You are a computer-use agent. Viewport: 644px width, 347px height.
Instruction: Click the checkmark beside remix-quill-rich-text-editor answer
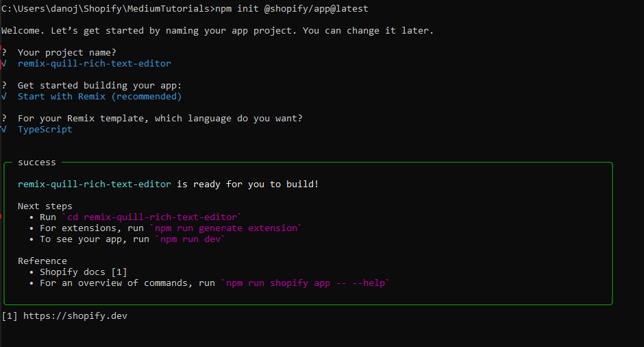coord(3,64)
